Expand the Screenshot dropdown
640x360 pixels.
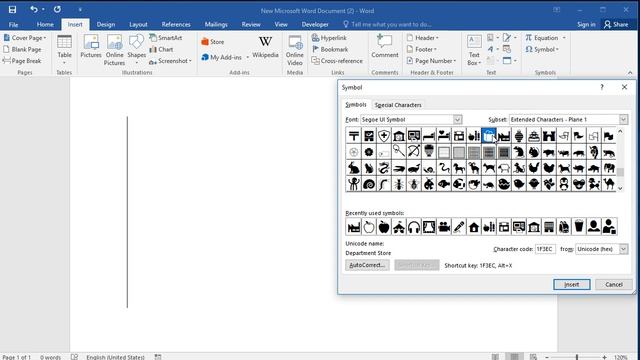pos(170,61)
